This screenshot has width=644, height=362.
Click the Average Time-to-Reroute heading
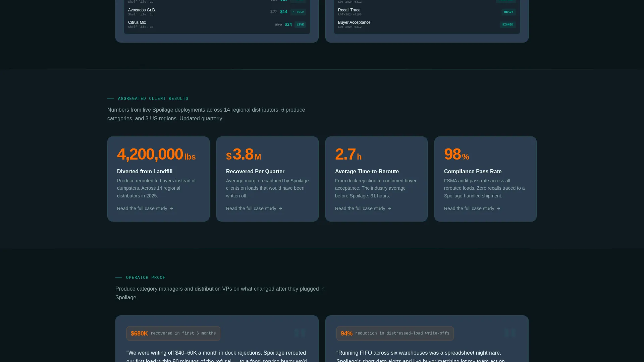pos(367,171)
